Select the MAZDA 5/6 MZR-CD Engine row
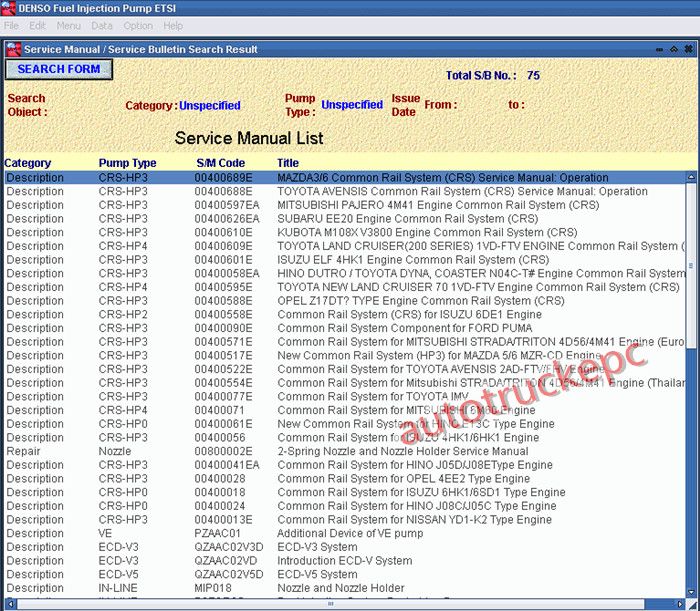The width and height of the screenshot is (700, 611). (345, 356)
